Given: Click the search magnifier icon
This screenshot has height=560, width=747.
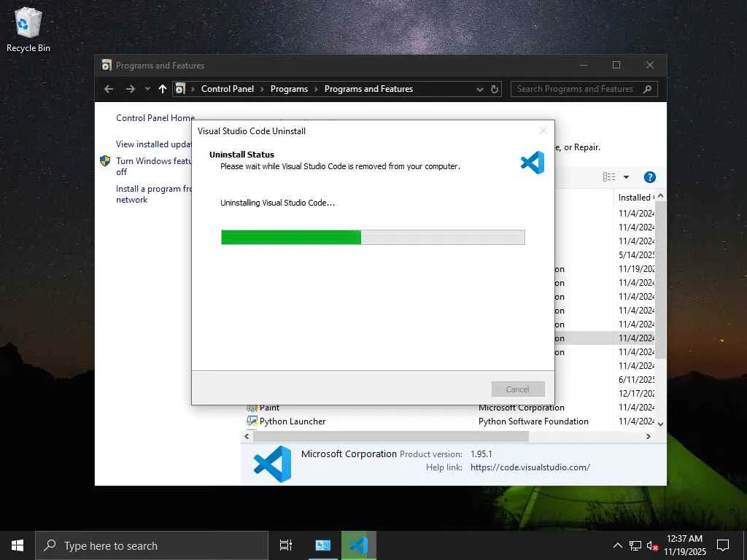Looking at the screenshot, I should click(x=648, y=89).
